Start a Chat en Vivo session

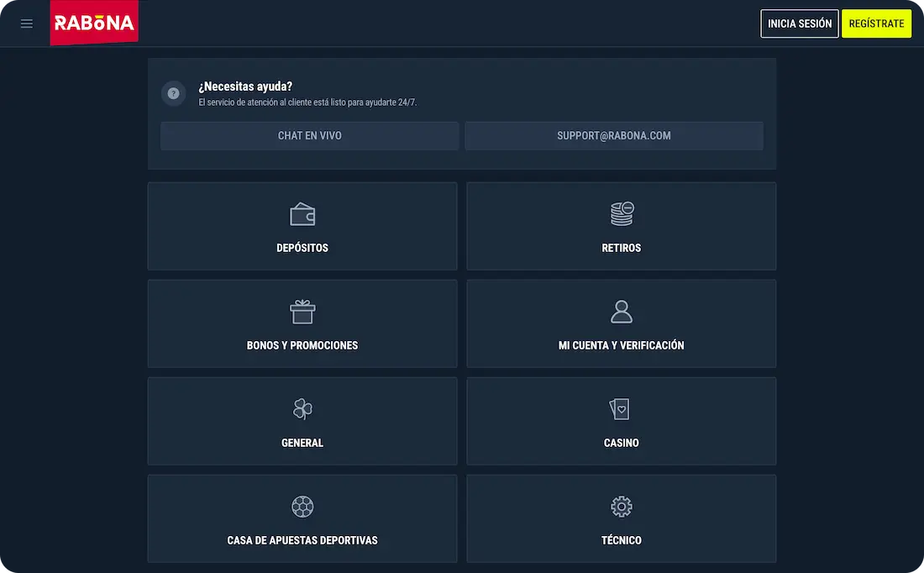(310, 136)
